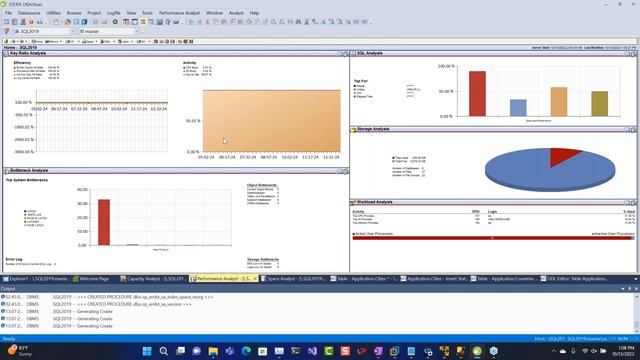Screen dimensions: 640x360
Task: Click the Workload Analysis panel header icon
Action: (x=353, y=202)
